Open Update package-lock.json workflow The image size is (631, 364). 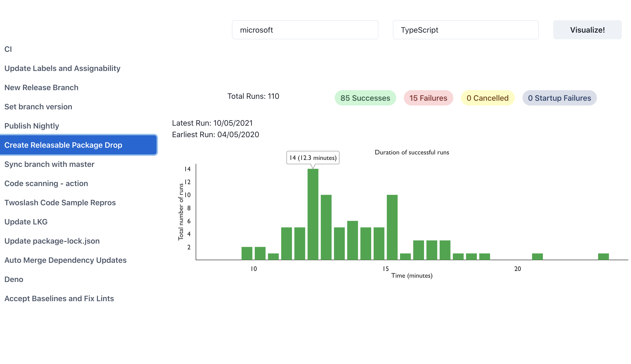pos(52,241)
